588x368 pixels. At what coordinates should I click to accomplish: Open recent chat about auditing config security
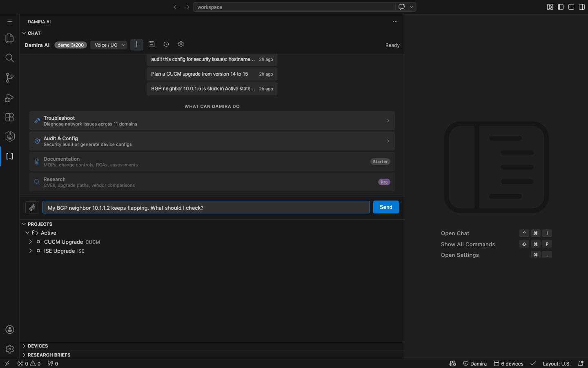pos(212,59)
